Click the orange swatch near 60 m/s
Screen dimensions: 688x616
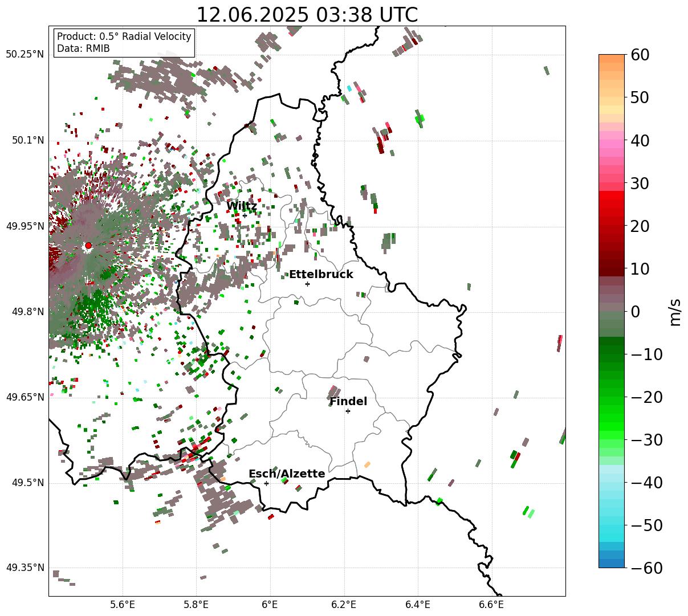point(612,59)
